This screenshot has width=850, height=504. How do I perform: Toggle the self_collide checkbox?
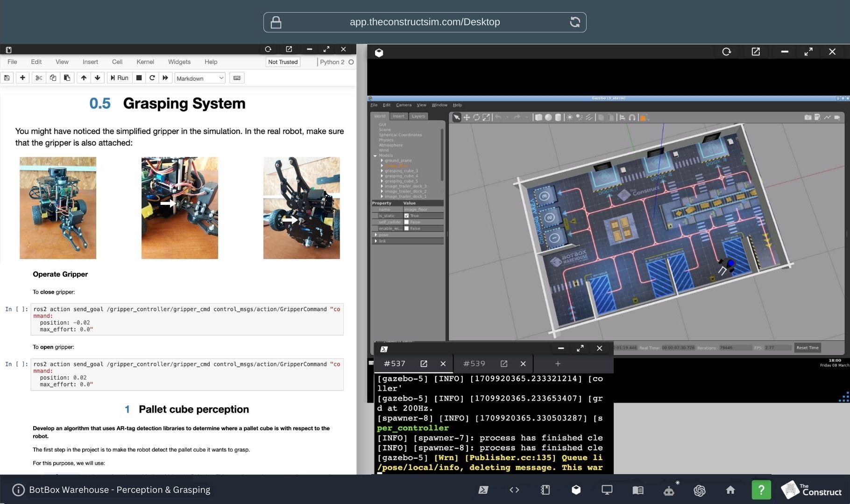click(x=406, y=222)
